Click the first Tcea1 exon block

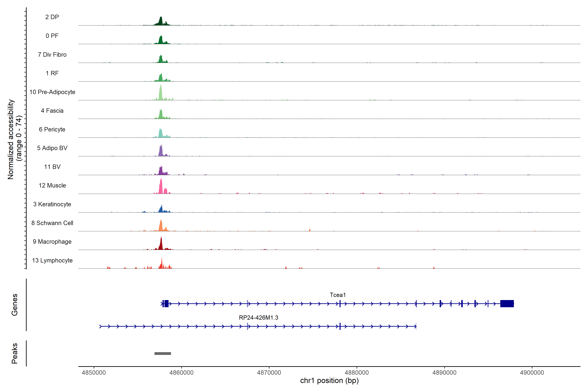[166, 303]
